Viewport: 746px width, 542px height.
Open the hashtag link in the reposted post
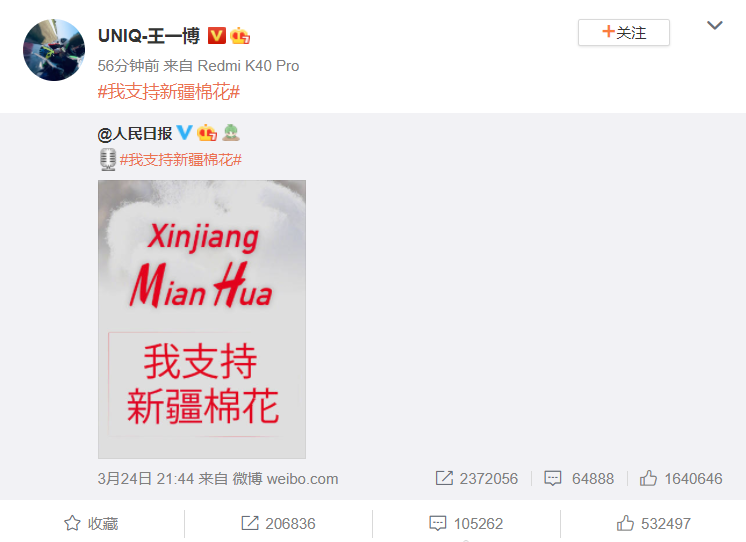pyautogui.click(x=181, y=160)
